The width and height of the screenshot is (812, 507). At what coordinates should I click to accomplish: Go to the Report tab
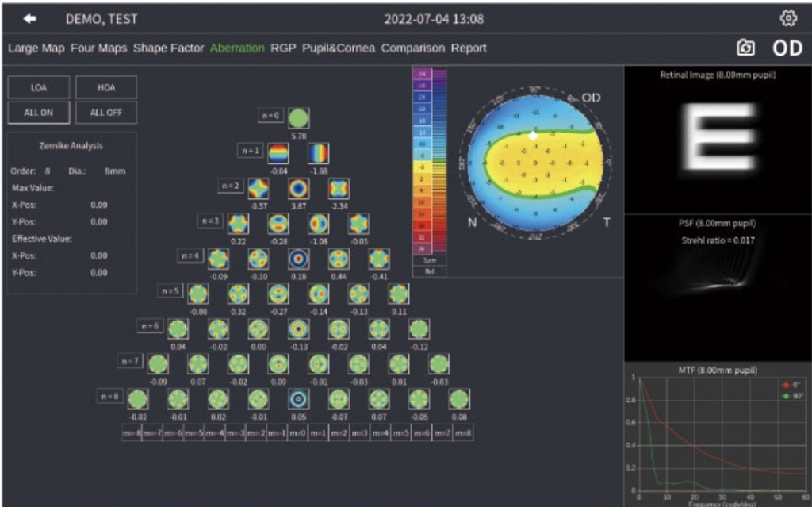coord(469,48)
